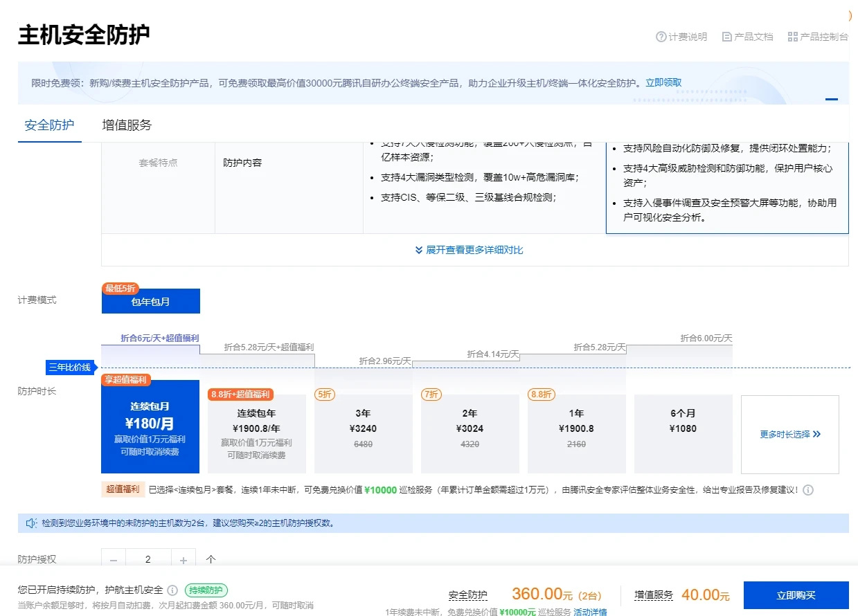Decrease 防护授权 count with minus button
This screenshot has height=616, width=858.
(x=114, y=559)
